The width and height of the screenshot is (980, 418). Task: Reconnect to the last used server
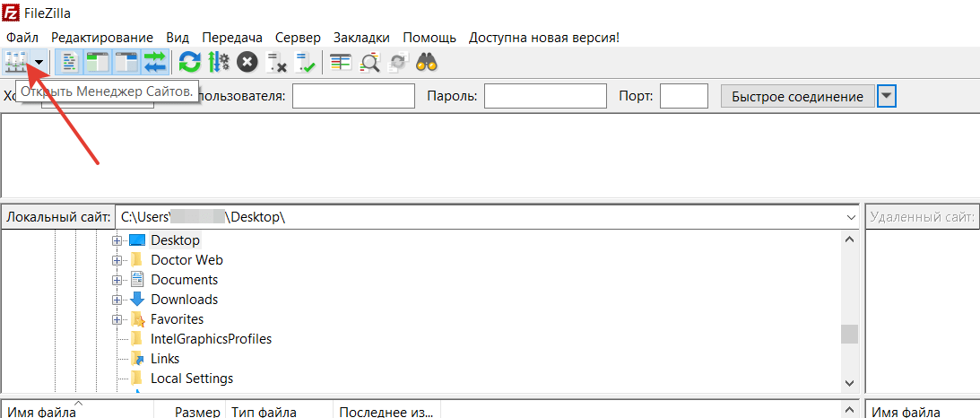pyautogui.click(x=305, y=62)
